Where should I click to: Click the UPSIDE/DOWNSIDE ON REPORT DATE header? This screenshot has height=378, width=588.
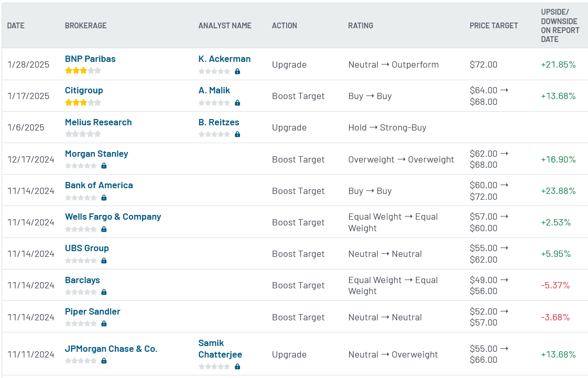560,26
